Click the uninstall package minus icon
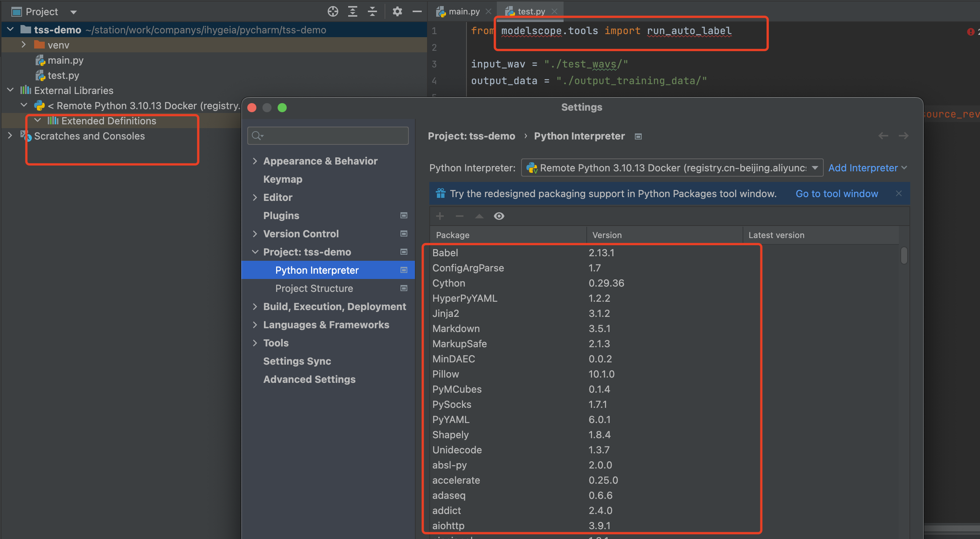 460,216
